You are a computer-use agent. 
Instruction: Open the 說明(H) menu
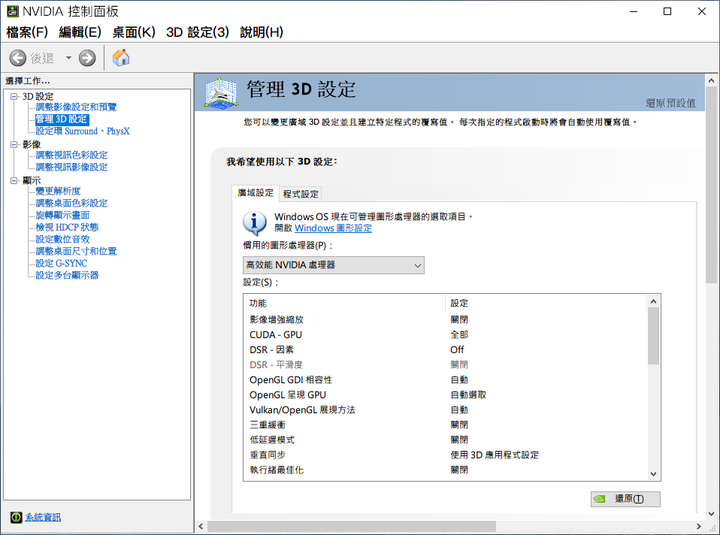[x=261, y=32]
